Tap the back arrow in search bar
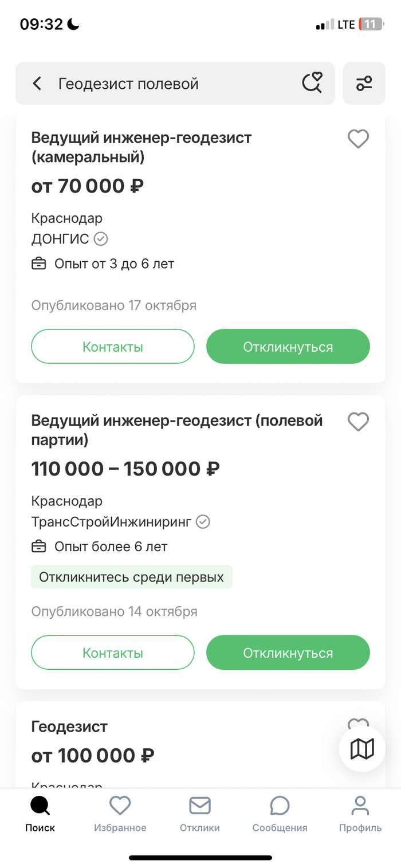401x868 pixels. click(37, 84)
